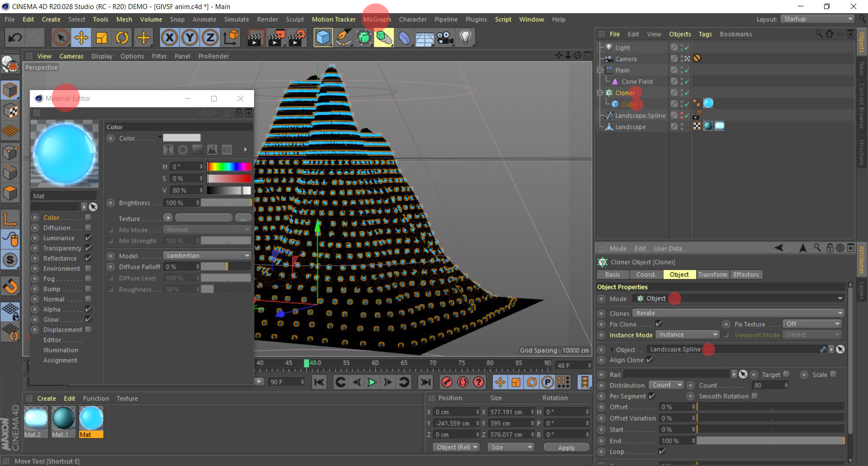Activate the Rotate tool icon
The height and width of the screenshot is (466, 868).
click(122, 38)
